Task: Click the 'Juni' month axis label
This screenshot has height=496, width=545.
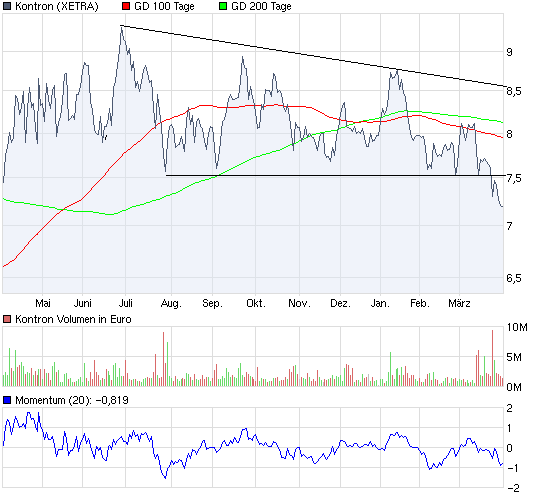Action: 82,303
